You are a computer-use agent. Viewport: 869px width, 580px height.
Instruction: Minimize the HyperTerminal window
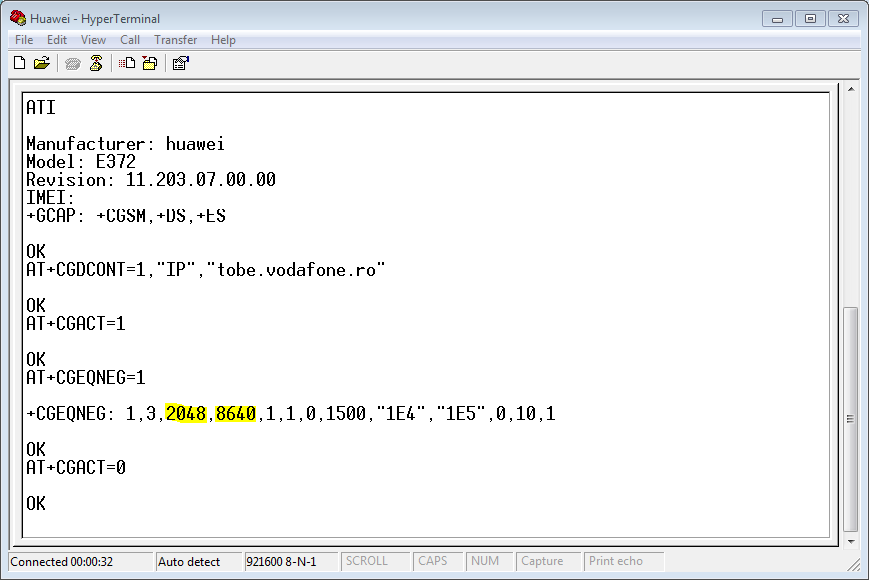778,19
